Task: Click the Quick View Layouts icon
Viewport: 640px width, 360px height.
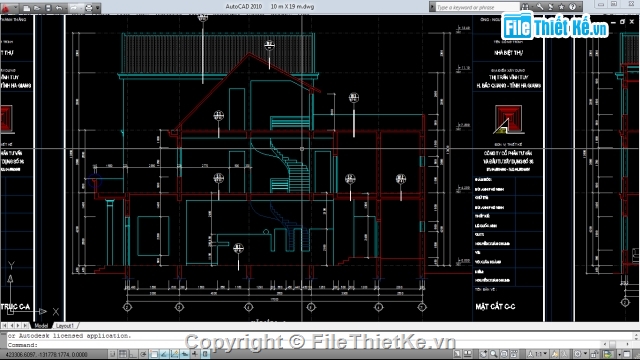Action: point(468,354)
